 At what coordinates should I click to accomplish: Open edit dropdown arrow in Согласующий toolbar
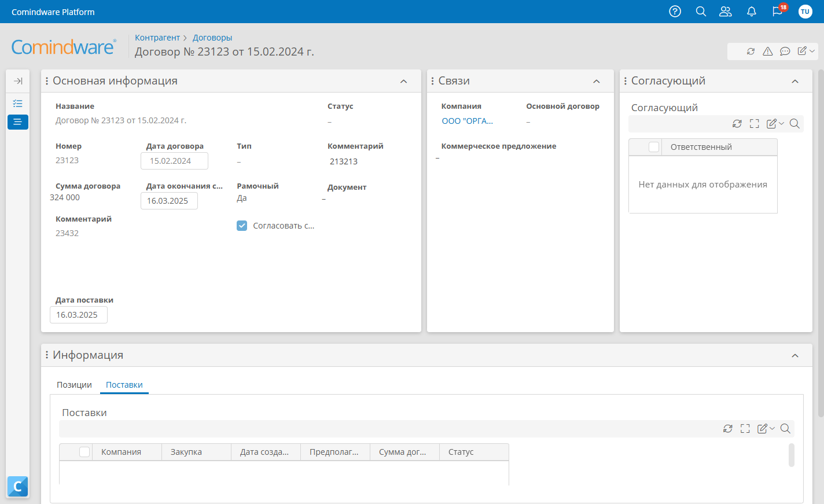point(782,123)
